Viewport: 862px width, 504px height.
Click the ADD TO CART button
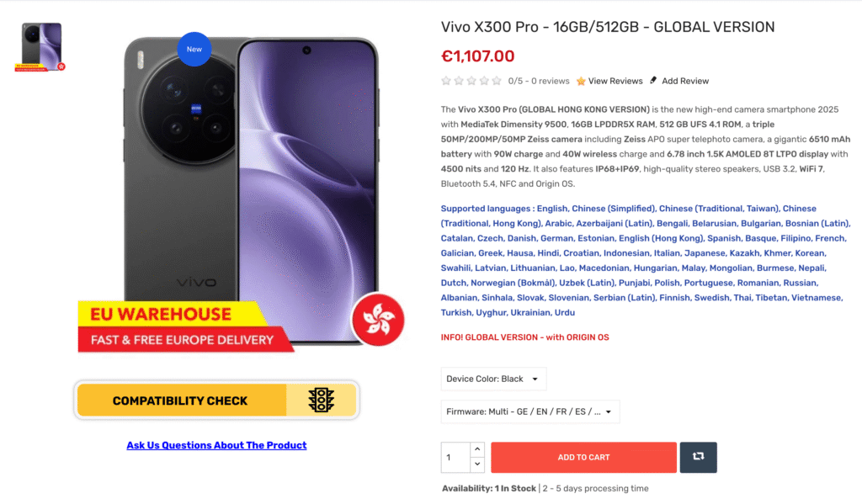point(583,457)
